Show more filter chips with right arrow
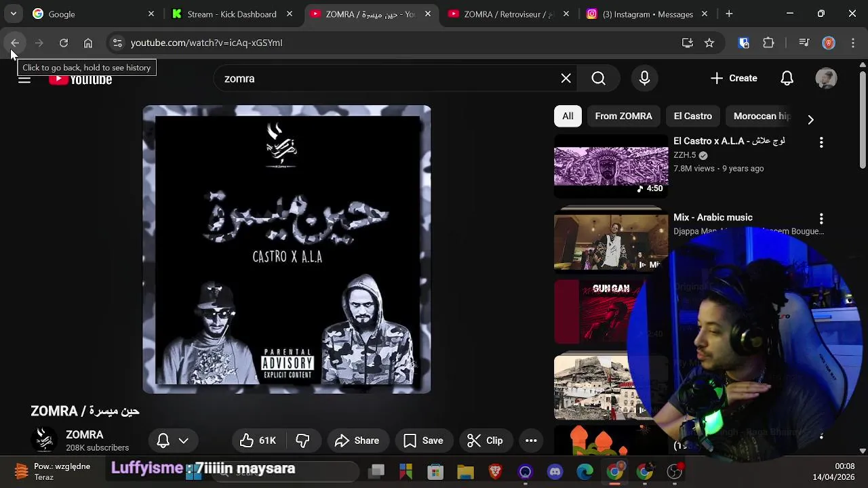 click(810, 119)
